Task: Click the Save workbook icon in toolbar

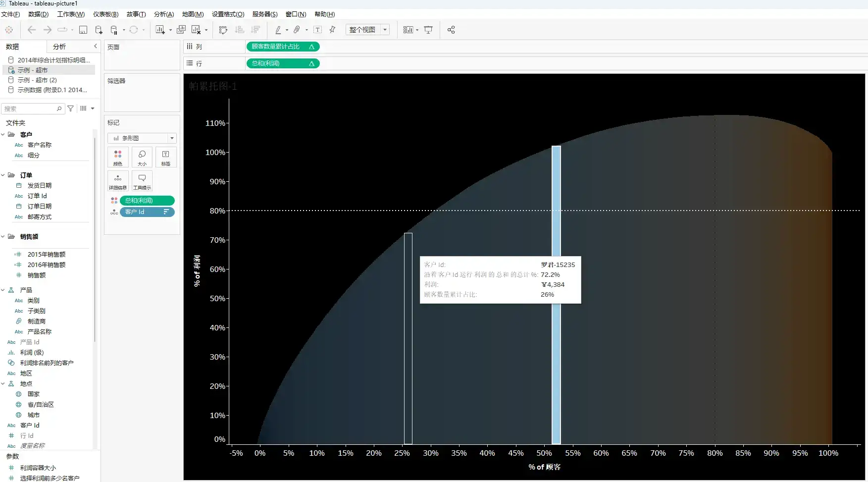Action: pos(83,30)
